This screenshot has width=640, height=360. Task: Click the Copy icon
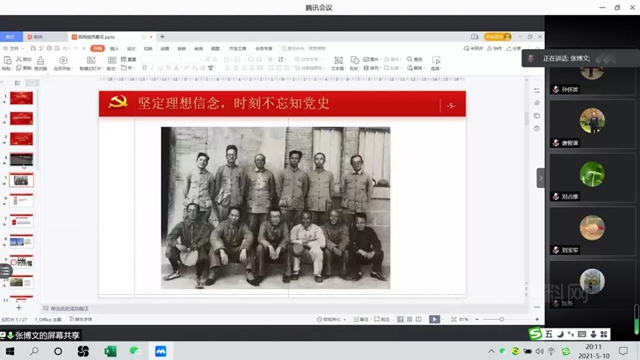point(24,68)
